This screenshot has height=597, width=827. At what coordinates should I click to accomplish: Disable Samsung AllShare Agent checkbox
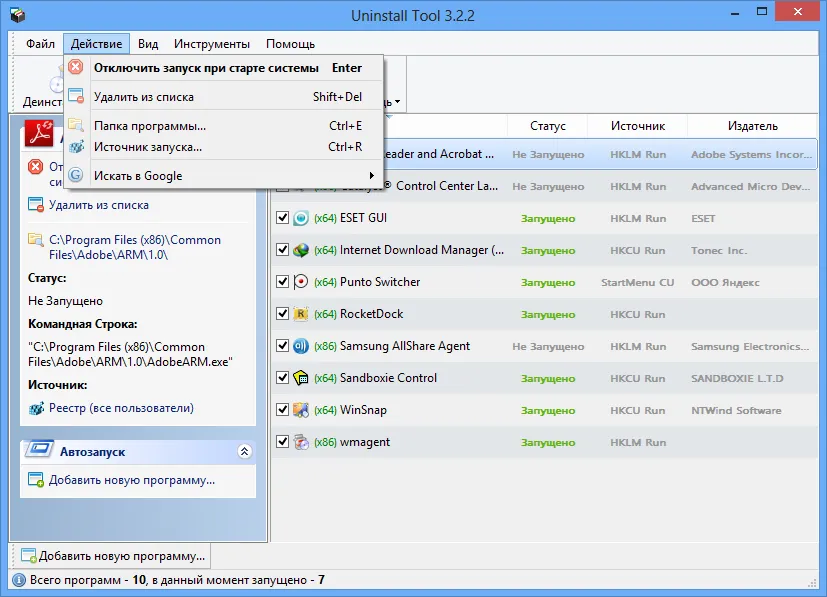pos(283,345)
